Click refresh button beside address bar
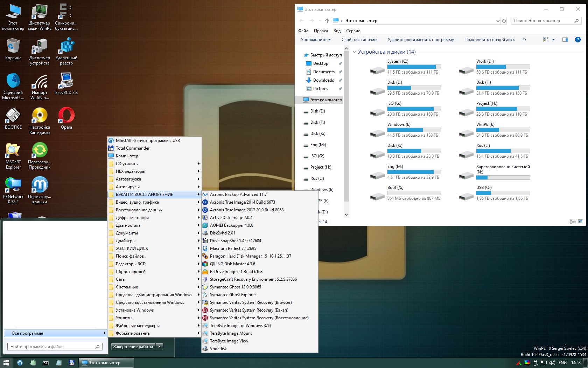Image resolution: width=588 pixels, height=368 pixels. click(x=504, y=21)
